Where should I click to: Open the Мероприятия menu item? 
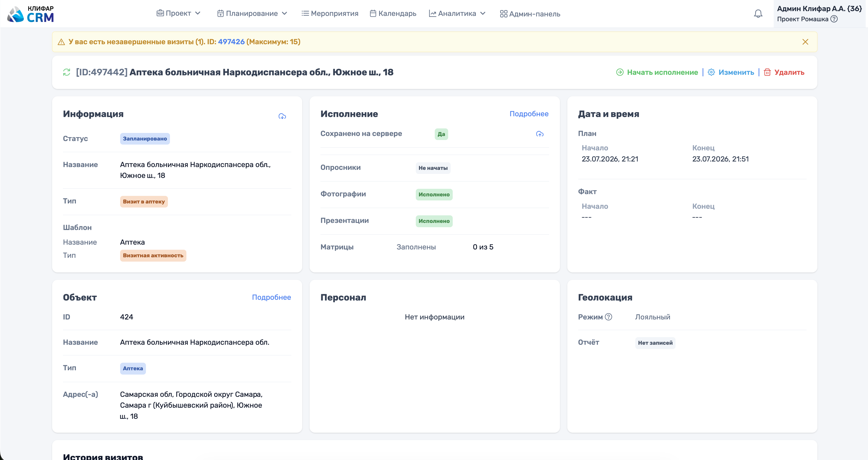(x=330, y=13)
